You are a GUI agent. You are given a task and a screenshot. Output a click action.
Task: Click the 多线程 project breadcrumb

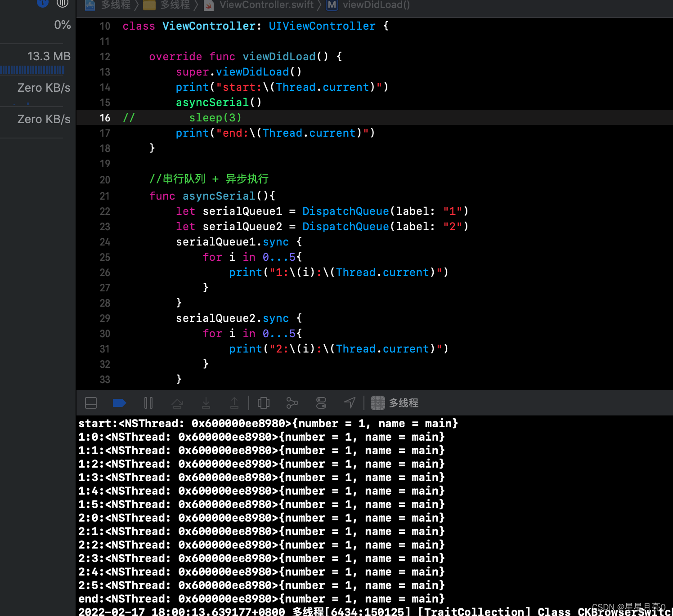pos(108,5)
